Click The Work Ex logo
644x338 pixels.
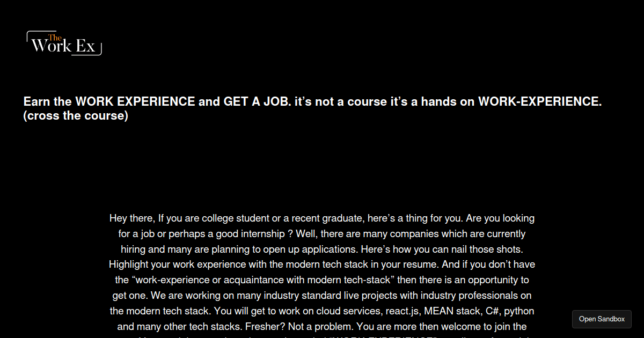click(x=64, y=43)
